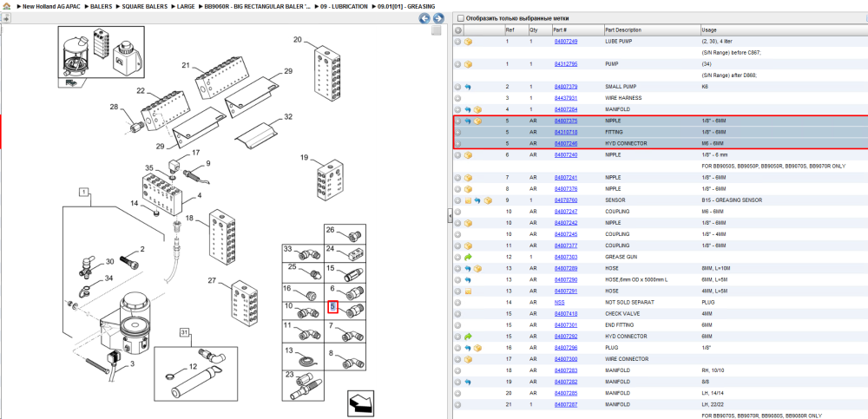868x419 pixels.
Task: Select callout 5 in the diagram
Action: tap(332, 306)
